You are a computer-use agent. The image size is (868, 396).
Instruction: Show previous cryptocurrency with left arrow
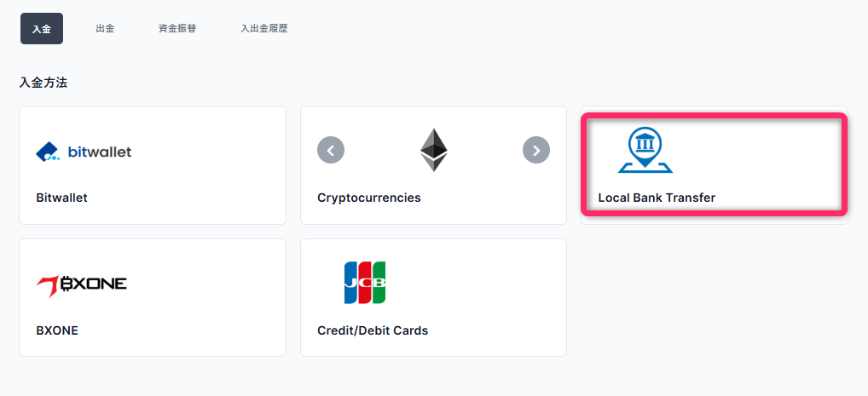[331, 150]
